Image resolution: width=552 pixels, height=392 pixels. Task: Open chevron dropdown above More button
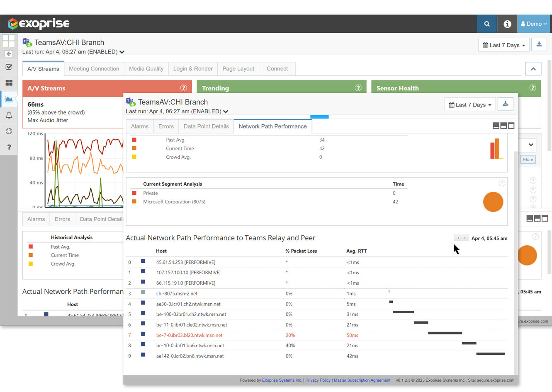(x=531, y=145)
